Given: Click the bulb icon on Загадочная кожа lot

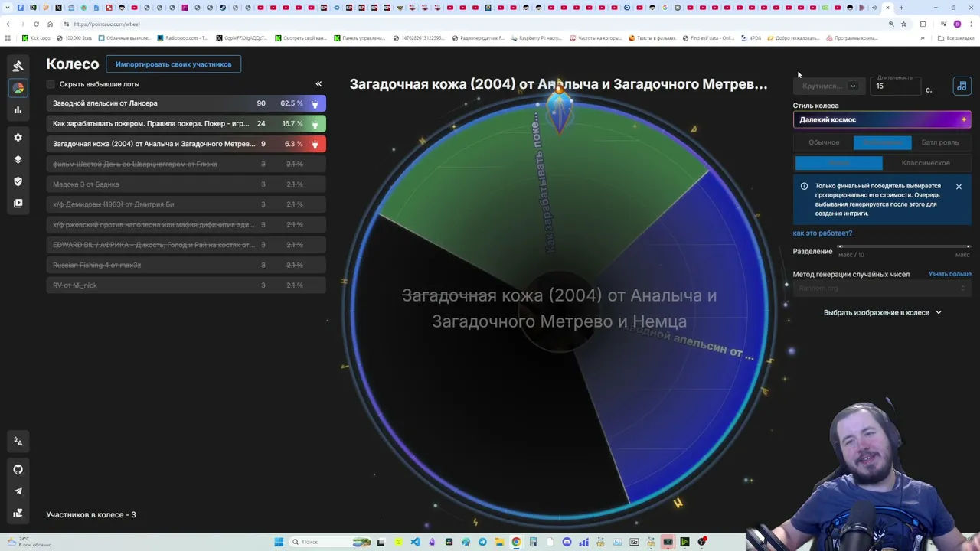Looking at the screenshot, I should pos(315,144).
